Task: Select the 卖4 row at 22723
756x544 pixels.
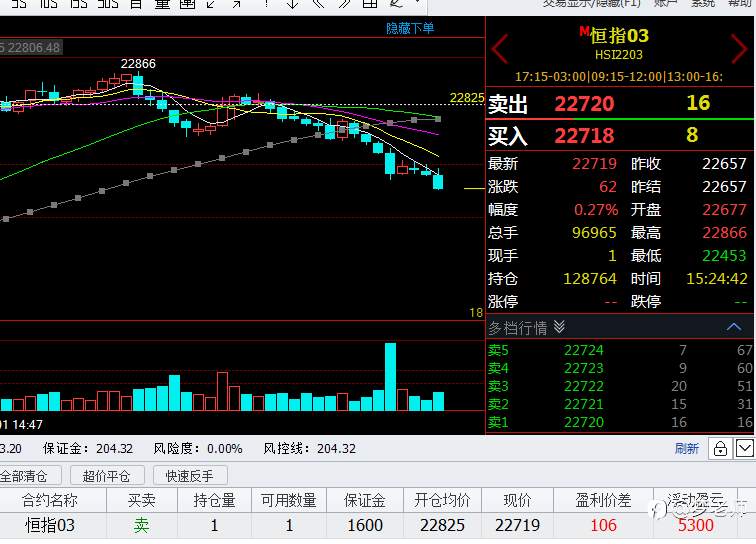Action: 620,368
